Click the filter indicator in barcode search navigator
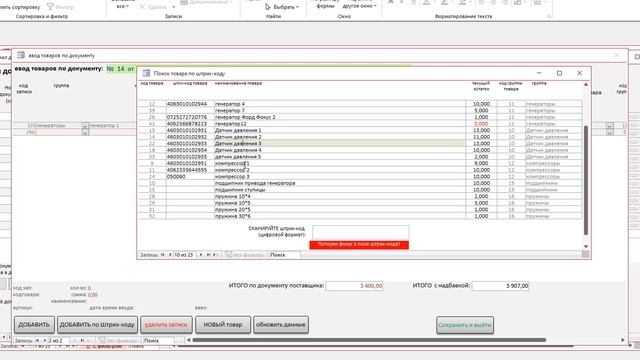640x360 pixels. (244, 255)
